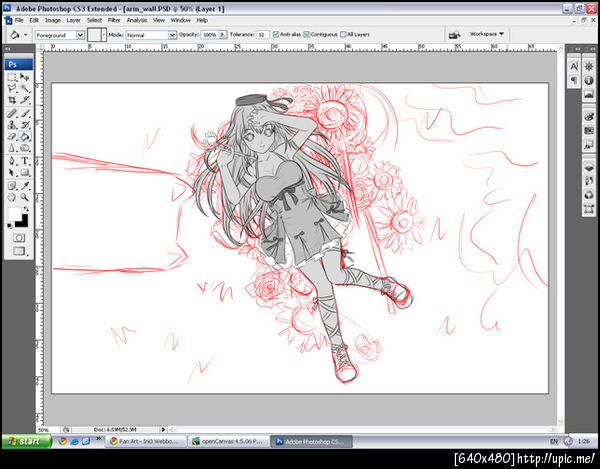Open the Layer menu
Screen dimensions: 600x469
[73, 20]
